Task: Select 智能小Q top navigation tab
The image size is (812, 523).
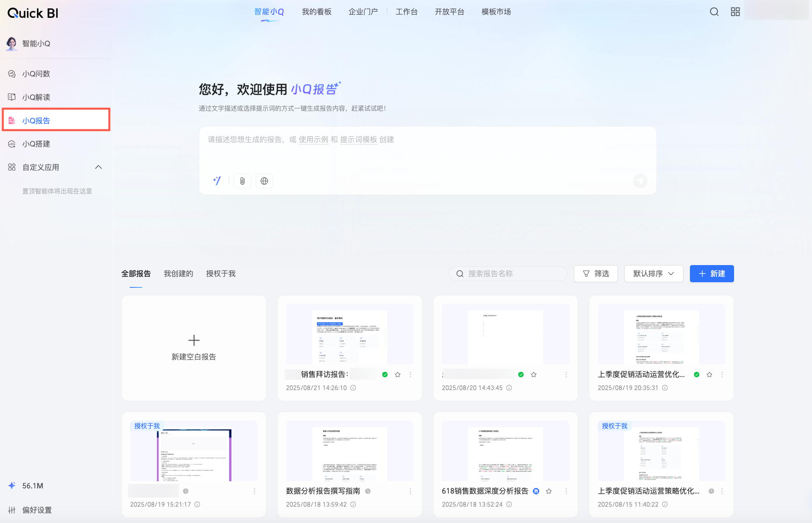Action: [x=269, y=12]
